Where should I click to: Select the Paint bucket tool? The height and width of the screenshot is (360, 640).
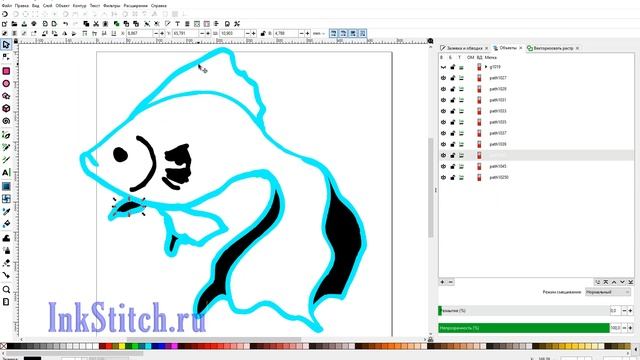(6, 224)
